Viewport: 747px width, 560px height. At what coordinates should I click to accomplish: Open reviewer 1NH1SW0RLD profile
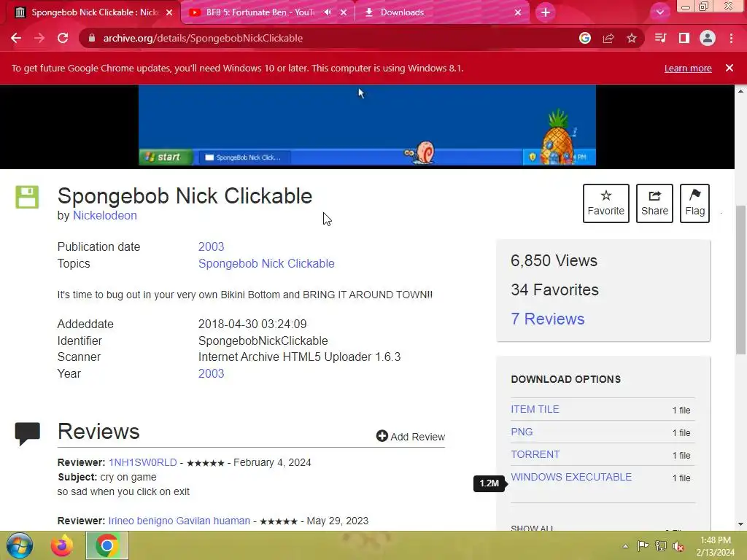click(142, 462)
